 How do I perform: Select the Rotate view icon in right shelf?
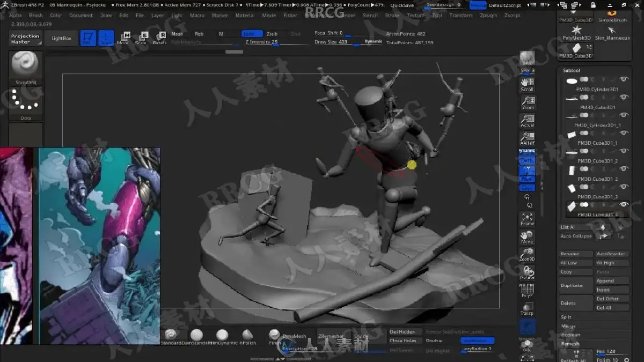click(527, 273)
